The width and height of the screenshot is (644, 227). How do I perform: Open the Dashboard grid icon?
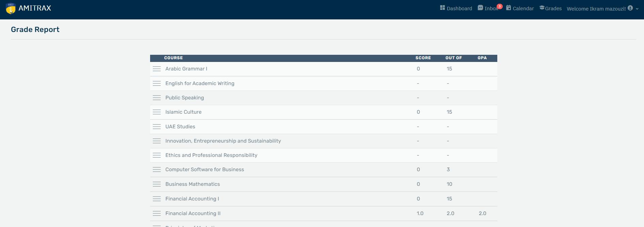pyautogui.click(x=442, y=7)
